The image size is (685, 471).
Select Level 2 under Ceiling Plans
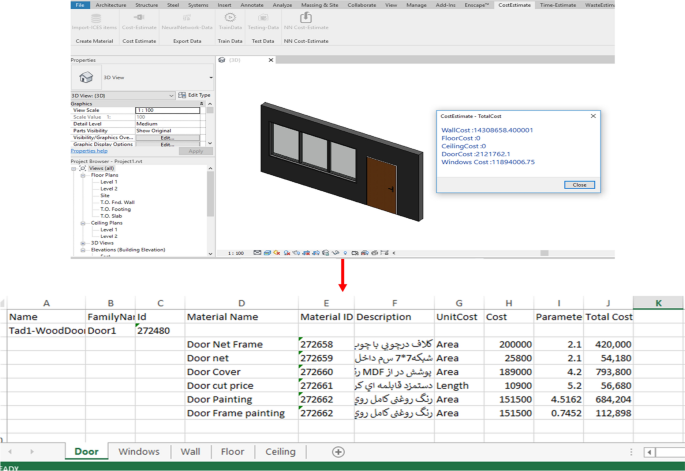(109, 236)
